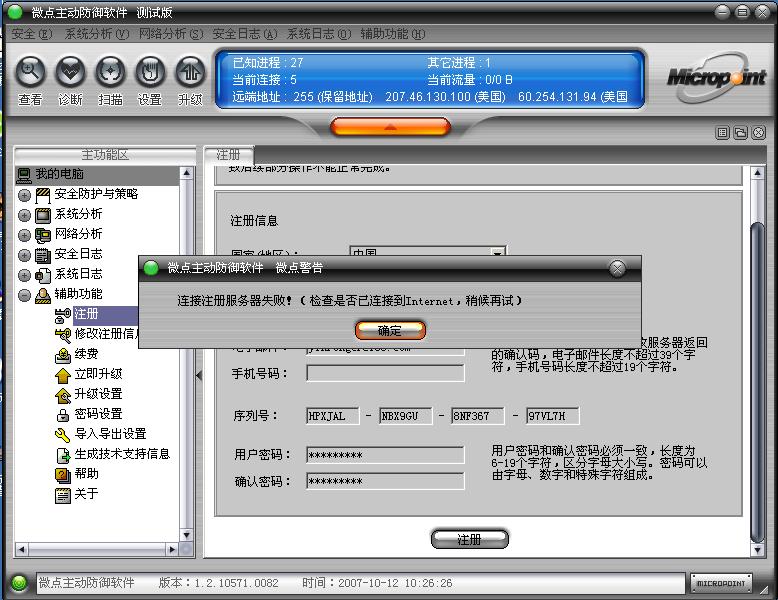This screenshot has height=600, width=778.
Task: Close the 微点警告 dialog with X
Action: pos(618,268)
